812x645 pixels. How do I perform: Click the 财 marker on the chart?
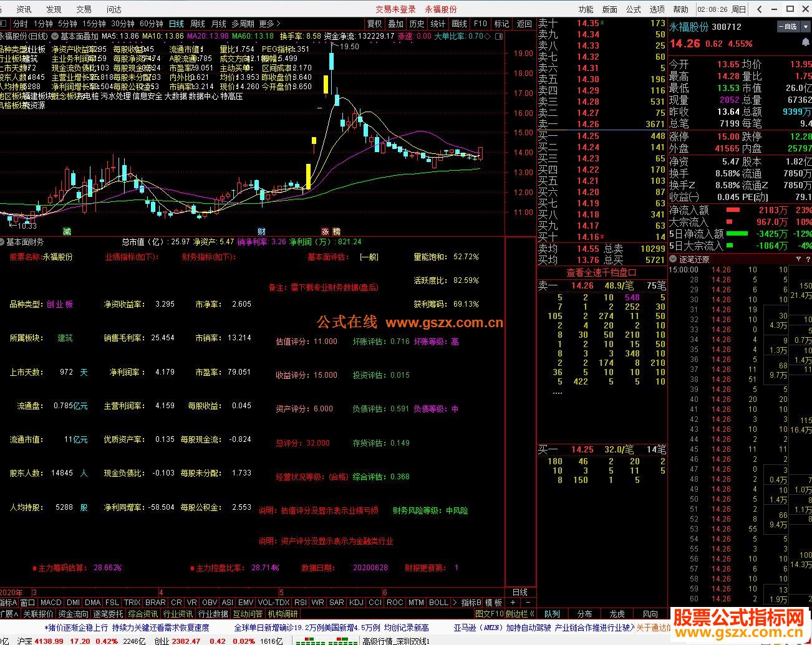click(262, 231)
